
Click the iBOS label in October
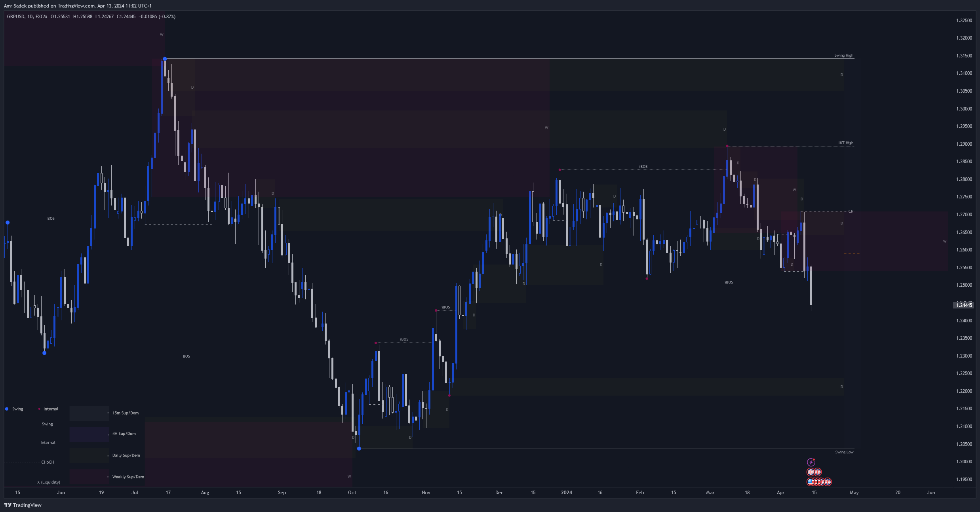point(404,339)
